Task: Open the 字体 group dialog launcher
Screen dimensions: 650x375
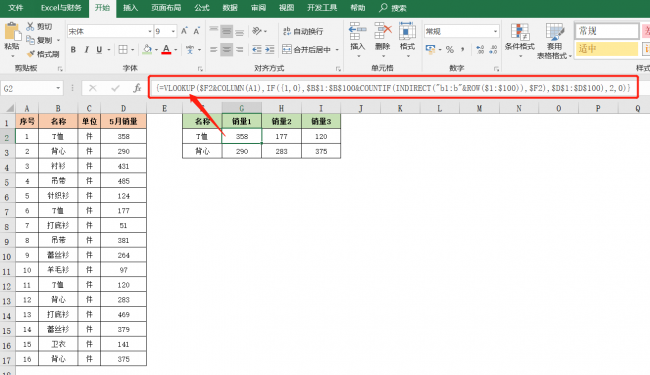Action: click(200, 69)
